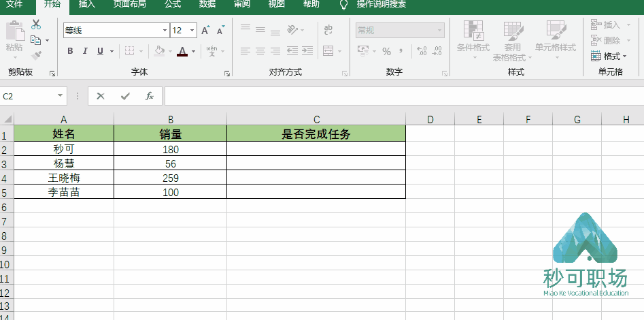Switch to the 审阅 tab
The width and height of the screenshot is (644, 320).
(242, 5)
